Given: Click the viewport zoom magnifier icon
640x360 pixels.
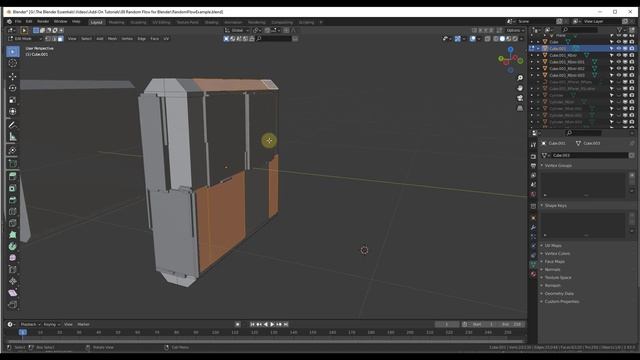Looking at the screenshot, I should (520, 78).
